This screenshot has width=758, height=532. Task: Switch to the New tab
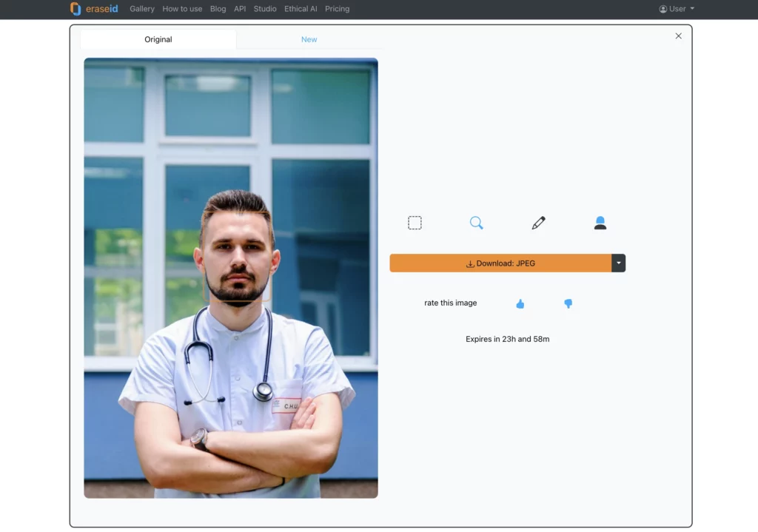(309, 39)
